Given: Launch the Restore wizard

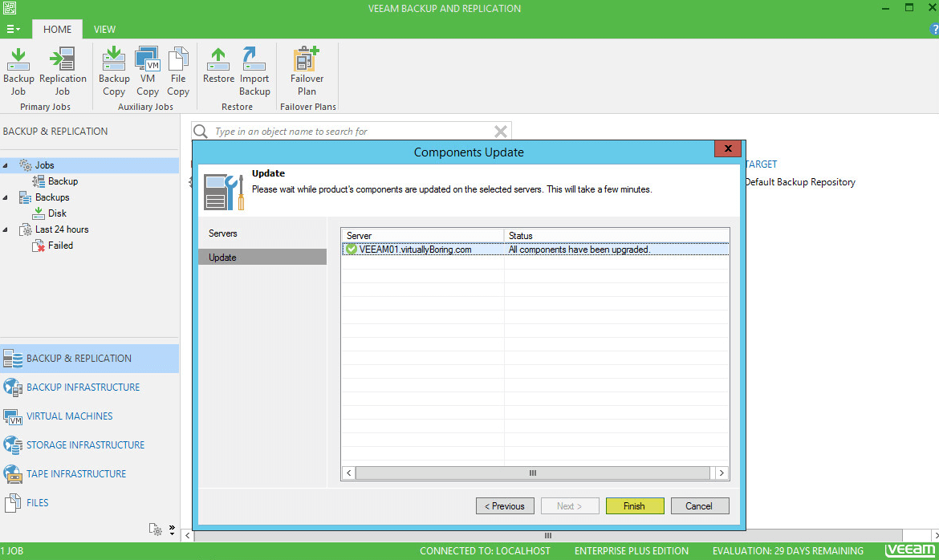Looking at the screenshot, I should (x=218, y=66).
